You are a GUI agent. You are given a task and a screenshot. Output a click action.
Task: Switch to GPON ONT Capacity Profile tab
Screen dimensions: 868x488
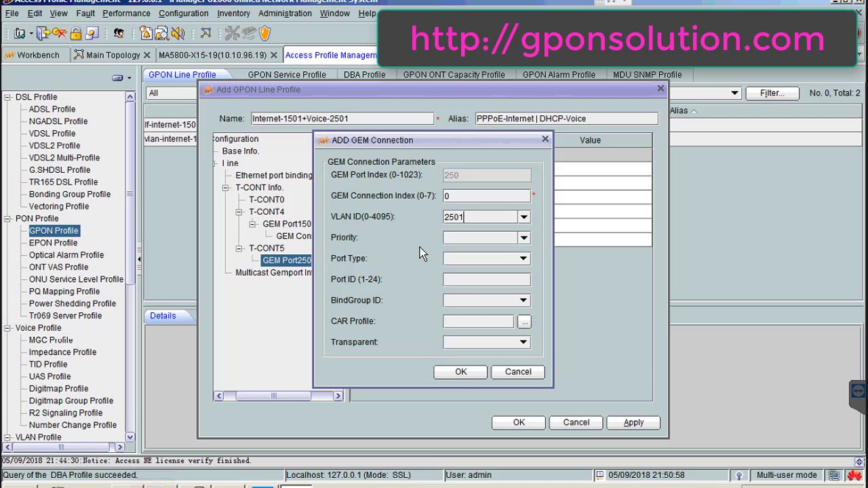coord(454,75)
